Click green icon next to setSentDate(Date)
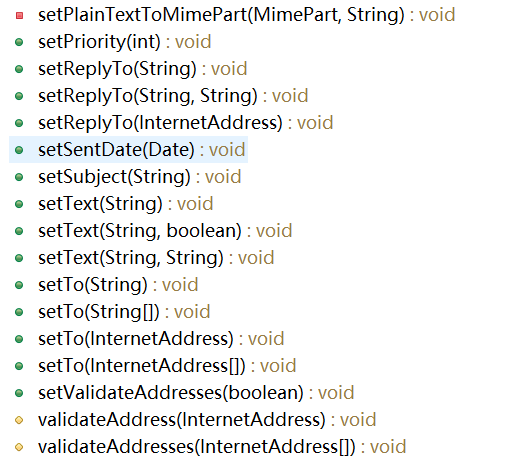The width and height of the screenshot is (527, 458). (x=19, y=150)
